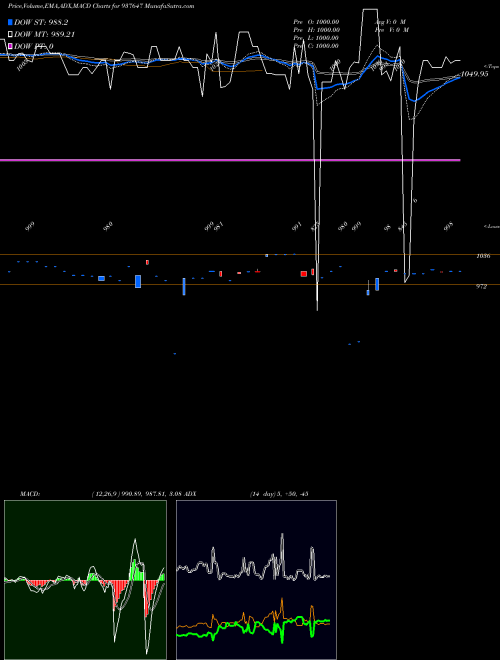The width and height of the screenshot is (500, 660).
Task: Click the white DOW MT legend swatch
Action: tap(10, 35)
